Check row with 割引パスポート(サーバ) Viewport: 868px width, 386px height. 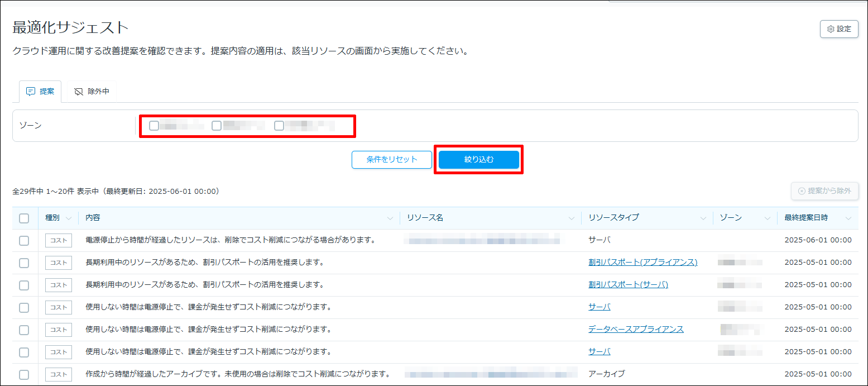pyautogui.click(x=24, y=285)
